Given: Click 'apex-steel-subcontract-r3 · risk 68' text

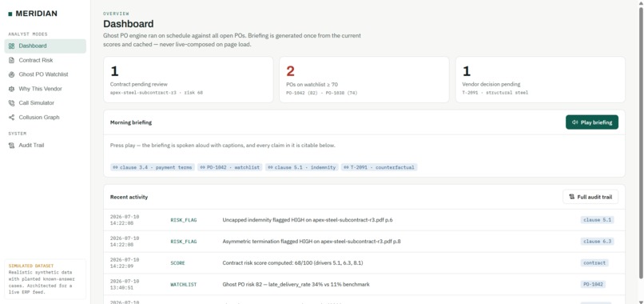Looking at the screenshot, I should click(x=157, y=93).
